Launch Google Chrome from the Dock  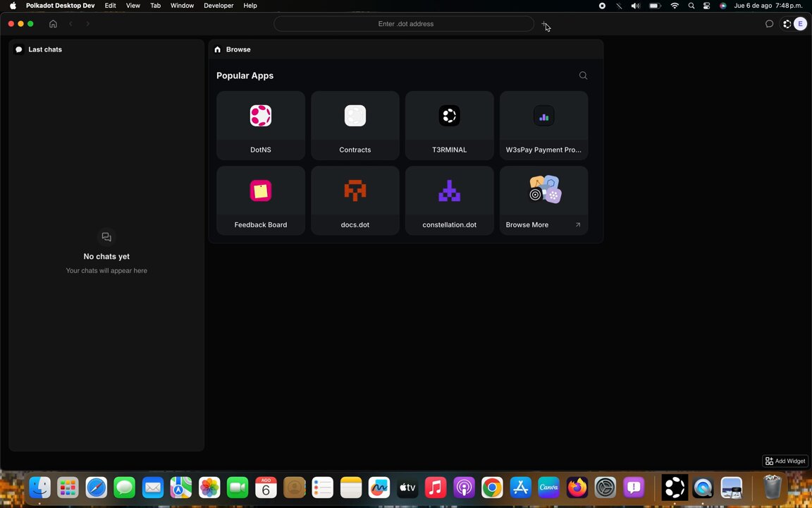[492, 488]
